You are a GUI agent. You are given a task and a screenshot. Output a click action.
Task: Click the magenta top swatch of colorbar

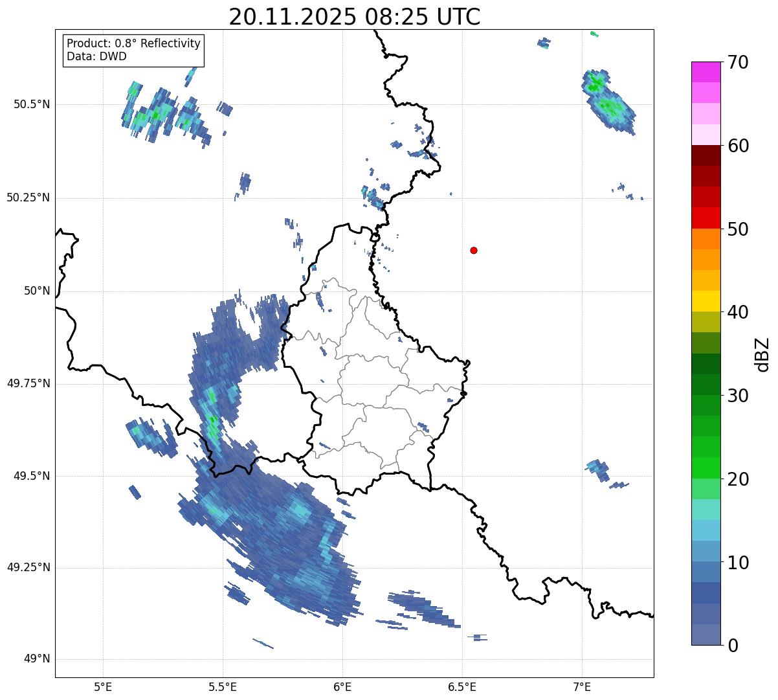click(x=706, y=72)
